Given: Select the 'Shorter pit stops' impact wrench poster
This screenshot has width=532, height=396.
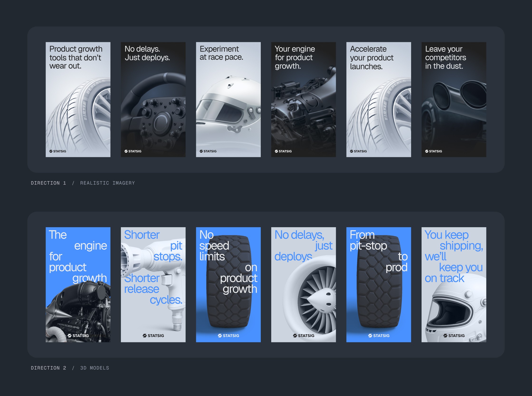Looking at the screenshot, I should click(x=153, y=284).
